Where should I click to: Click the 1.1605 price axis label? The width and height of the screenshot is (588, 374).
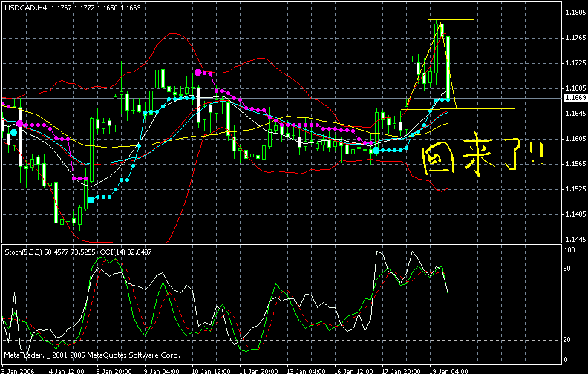tap(575, 139)
